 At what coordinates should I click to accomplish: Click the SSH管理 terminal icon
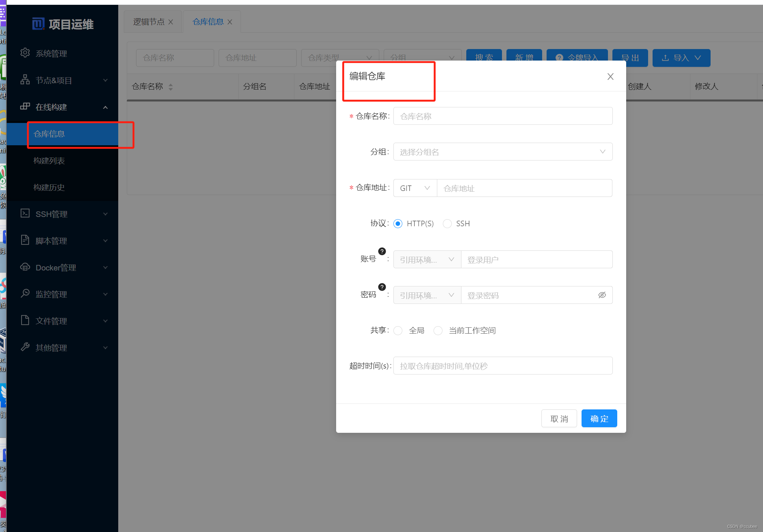(x=25, y=214)
